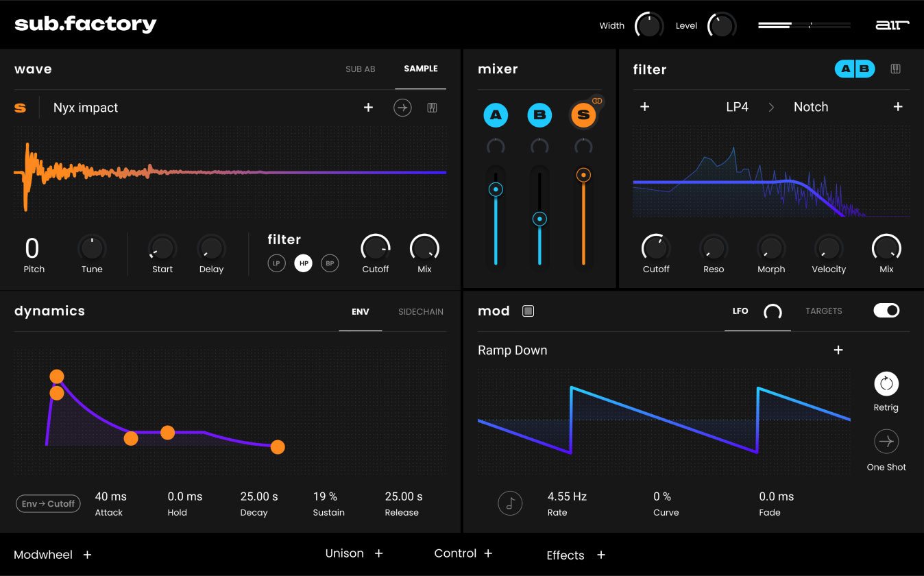Activate the One Shot arrow icon

(x=886, y=442)
